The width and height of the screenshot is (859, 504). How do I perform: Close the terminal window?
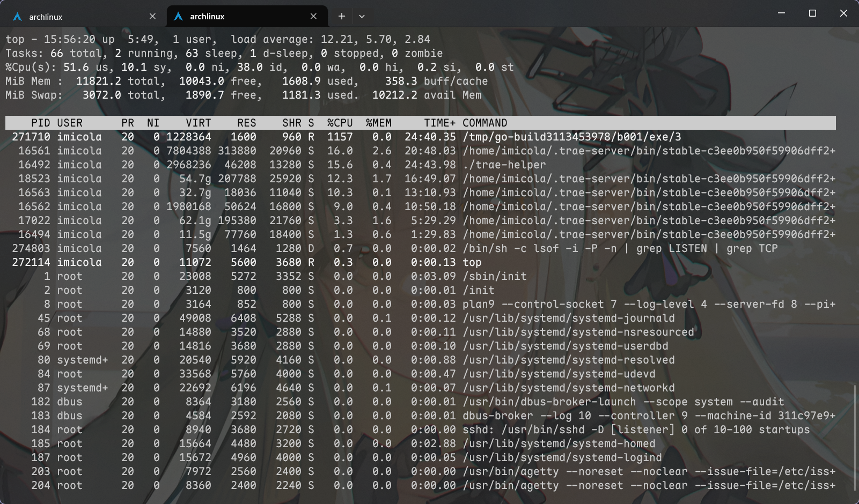point(843,13)
